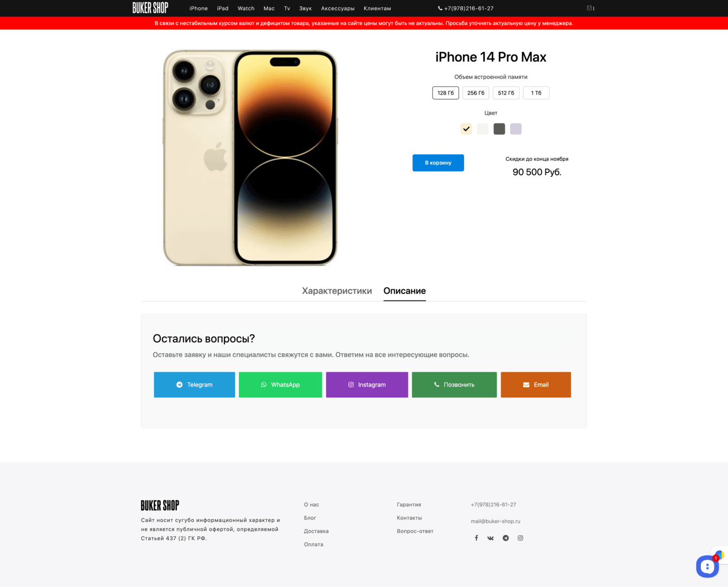Viewport: 728px width, 587px height.
Task: Click the footer Telegram icon
Action: 506,538
